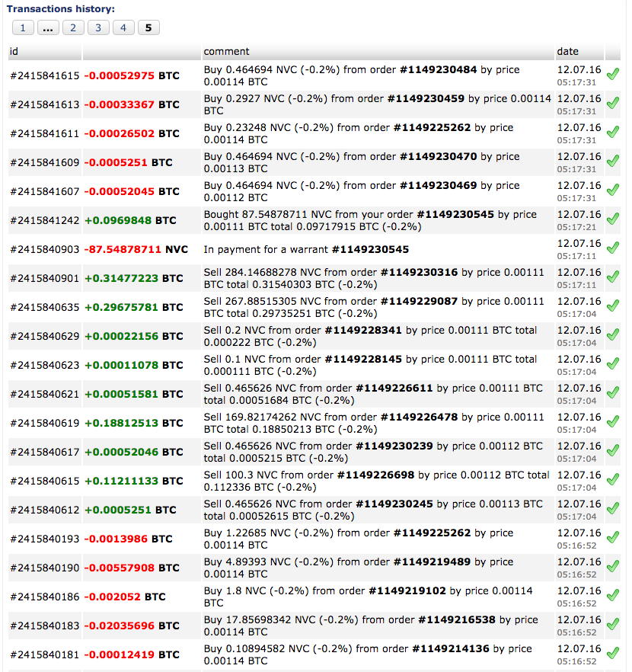Select amount -0.02035696 BTC
Screen dimensions: 632x672
(132, 626)
